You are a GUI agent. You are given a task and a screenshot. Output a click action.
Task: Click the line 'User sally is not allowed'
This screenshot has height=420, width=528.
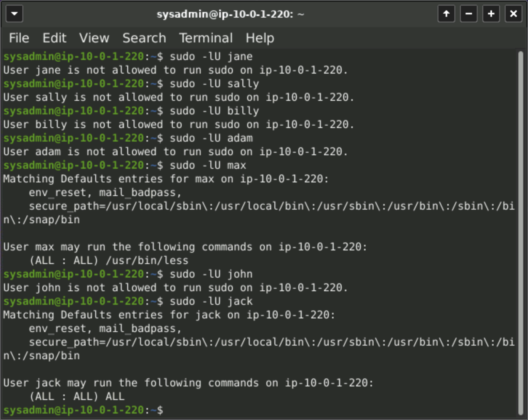tap(179, 97)
